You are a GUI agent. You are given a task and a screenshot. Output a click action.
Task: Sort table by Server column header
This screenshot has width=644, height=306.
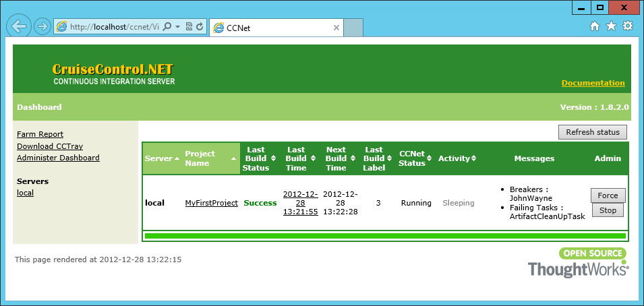point(162,158)
